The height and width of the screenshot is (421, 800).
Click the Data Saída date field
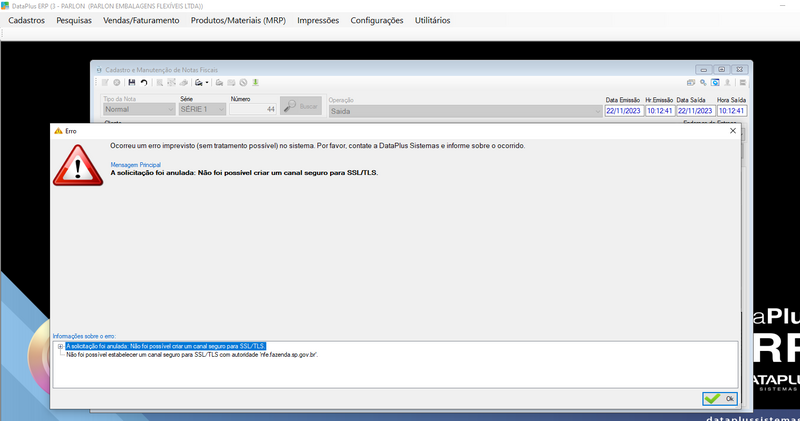695,111
